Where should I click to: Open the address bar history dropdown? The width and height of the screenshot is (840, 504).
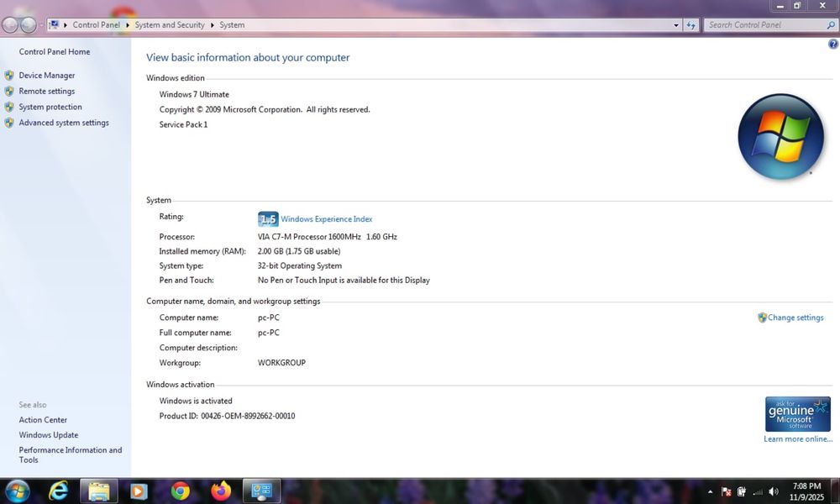coord(676,25)
